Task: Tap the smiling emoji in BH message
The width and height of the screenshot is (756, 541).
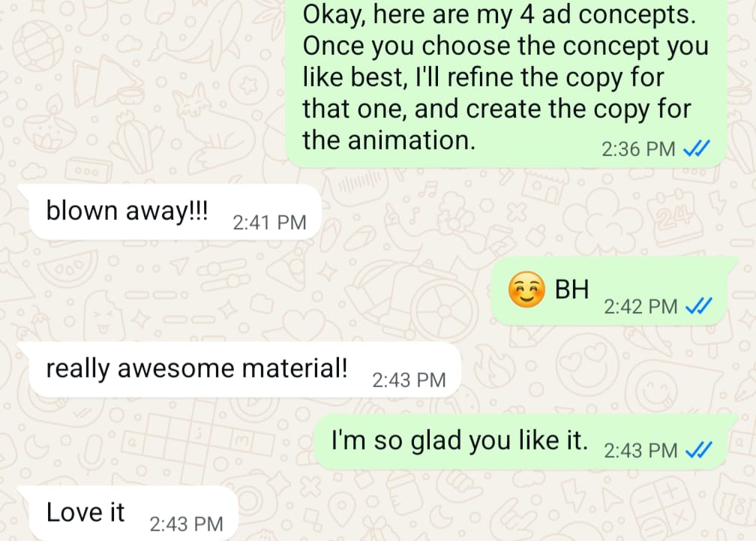Action: tap(526, 290)
